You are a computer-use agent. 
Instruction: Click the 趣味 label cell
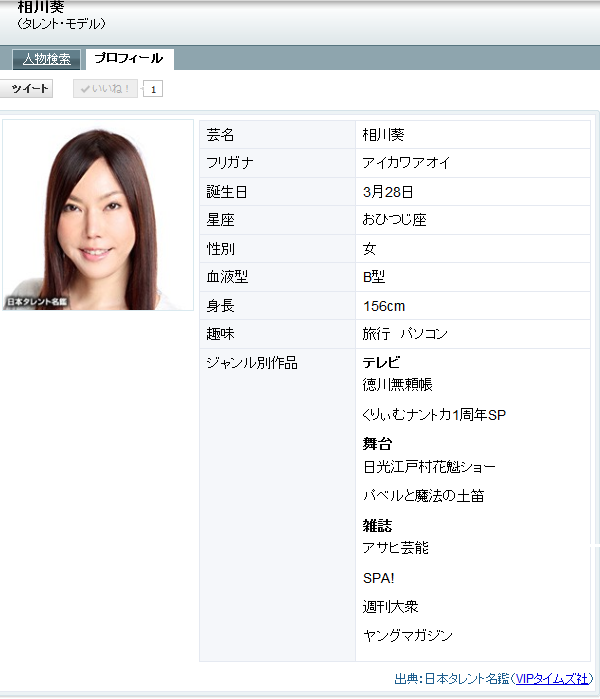(x=277, y=334)
